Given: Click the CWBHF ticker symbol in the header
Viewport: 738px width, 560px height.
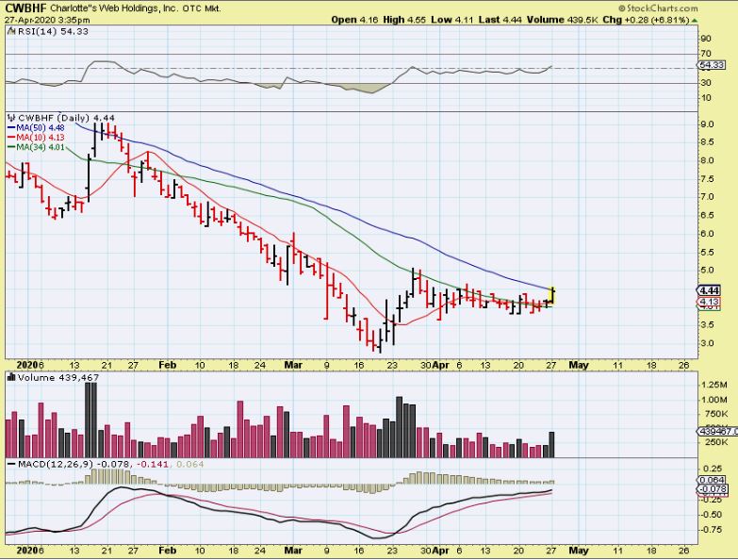Looking at the screenshot, I should click(25, 8).
